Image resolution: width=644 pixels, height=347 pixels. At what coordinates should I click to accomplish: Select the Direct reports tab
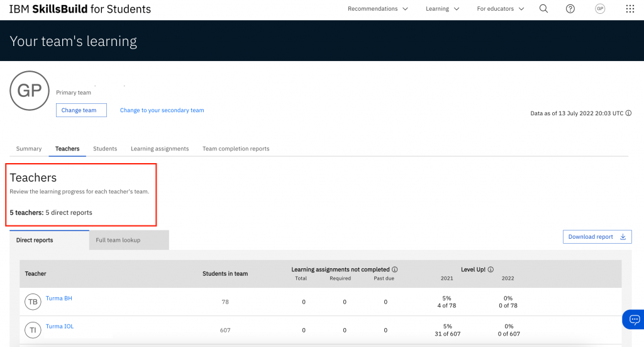click(49, 240)
